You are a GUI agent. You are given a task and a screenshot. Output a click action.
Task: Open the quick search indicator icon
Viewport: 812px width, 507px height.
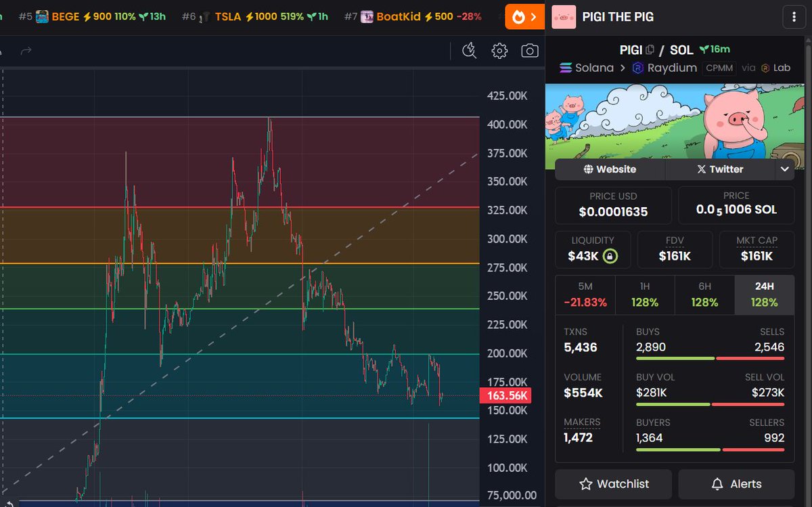[470, 51]
